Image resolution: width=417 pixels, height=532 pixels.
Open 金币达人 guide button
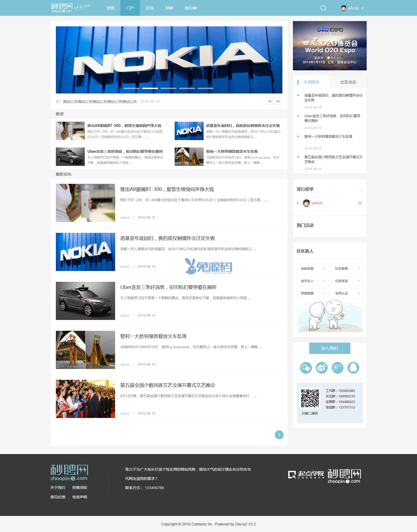click(313, 281)
